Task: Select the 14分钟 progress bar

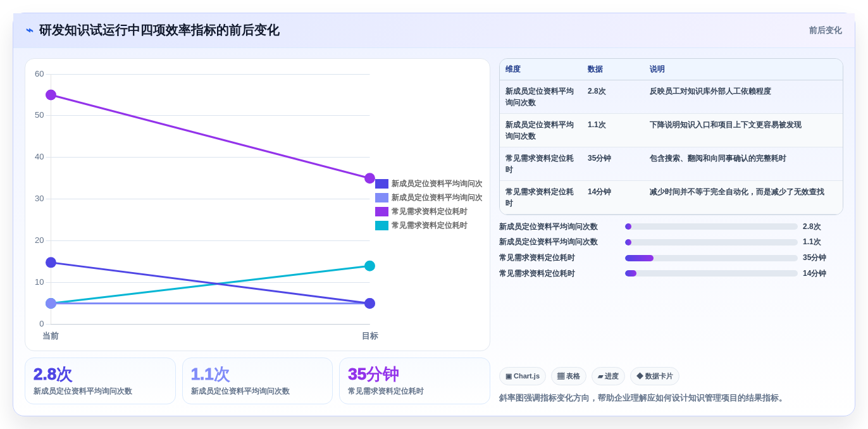Action: pos(711,273)
